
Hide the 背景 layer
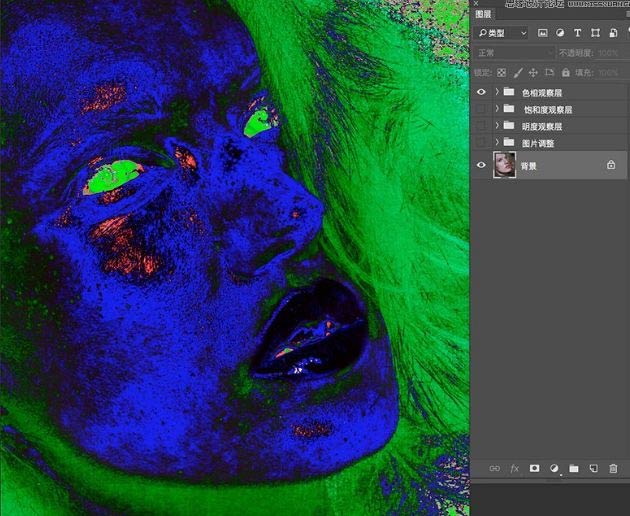[x=481, y=165]
